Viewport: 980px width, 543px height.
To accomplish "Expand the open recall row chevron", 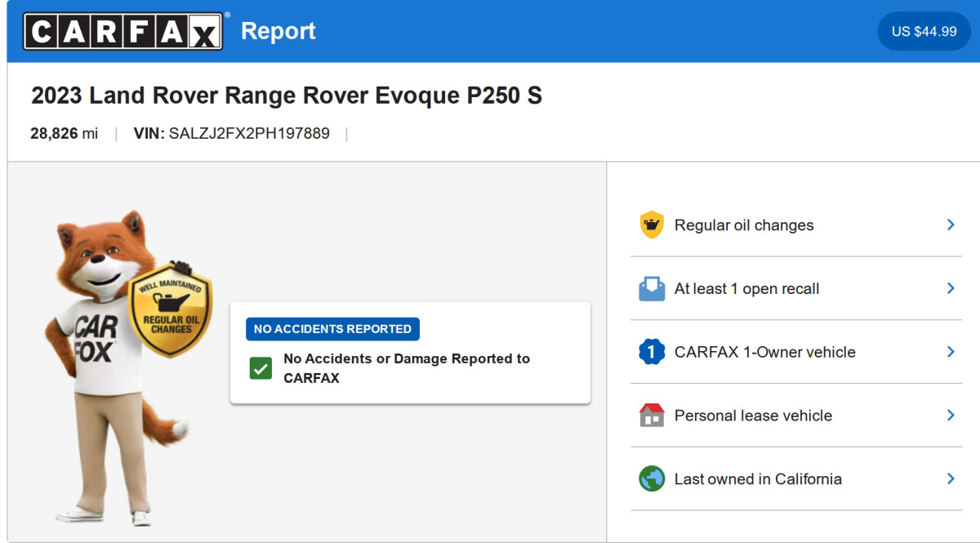I will pos(950,288).
